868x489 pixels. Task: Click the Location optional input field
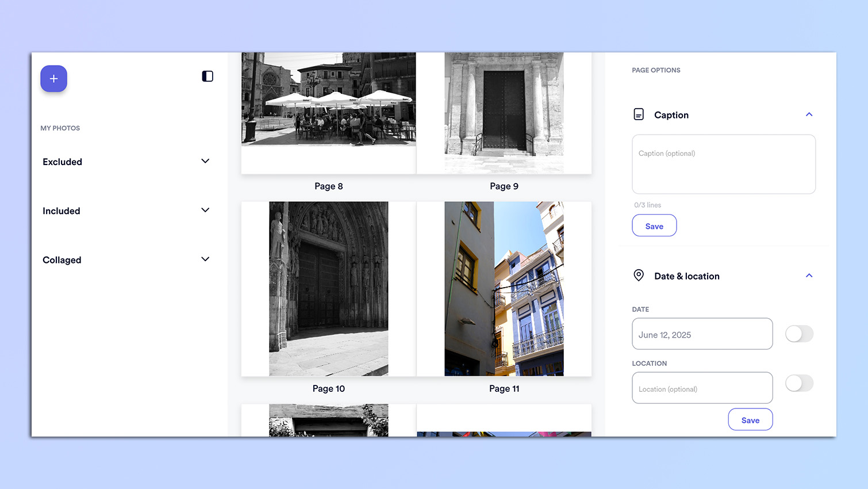[702, 388]
